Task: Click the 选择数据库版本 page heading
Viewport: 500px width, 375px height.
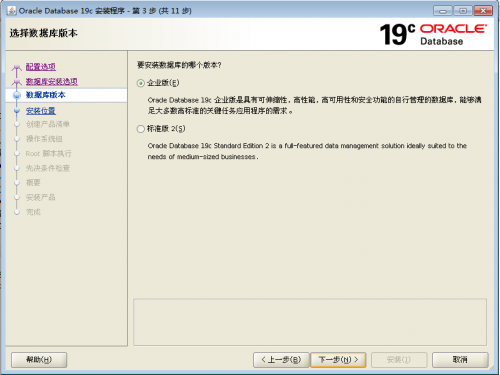Action: pyautogui.click(x=44, y=33)
